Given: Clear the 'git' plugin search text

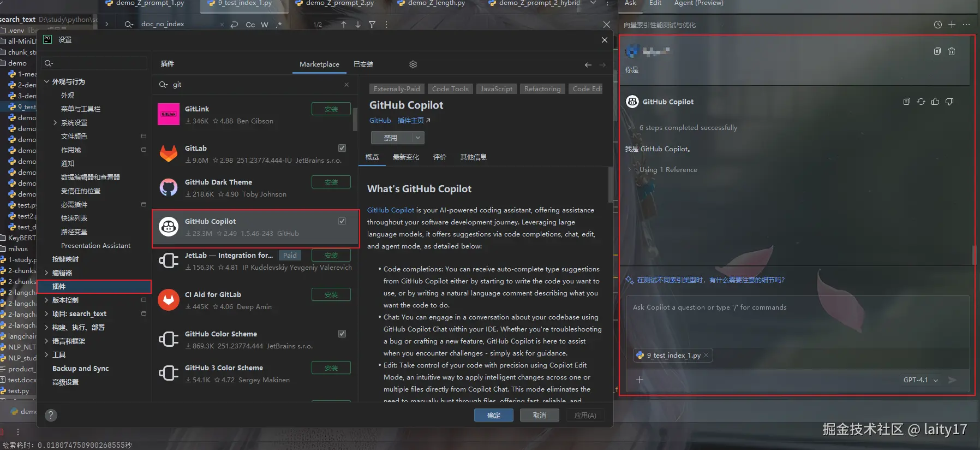Looking at the screenshot, I should click(346, 85).
